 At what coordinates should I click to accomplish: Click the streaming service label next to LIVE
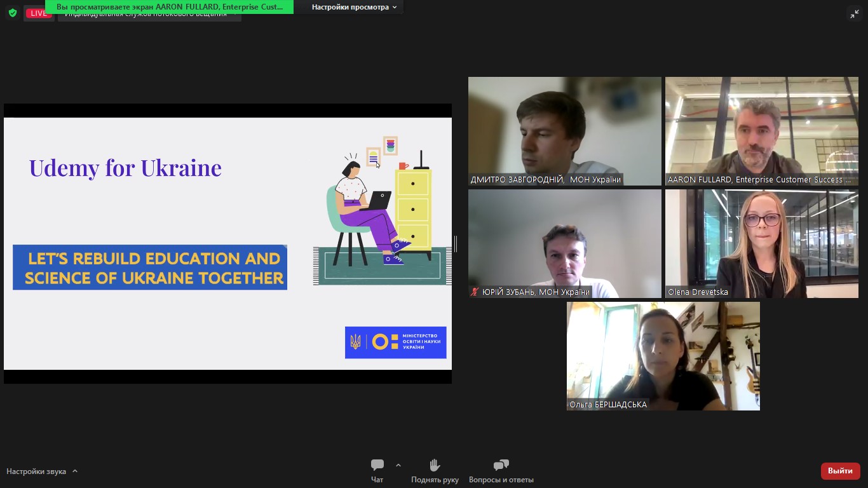pyautogui.click(x=149, y=15)
